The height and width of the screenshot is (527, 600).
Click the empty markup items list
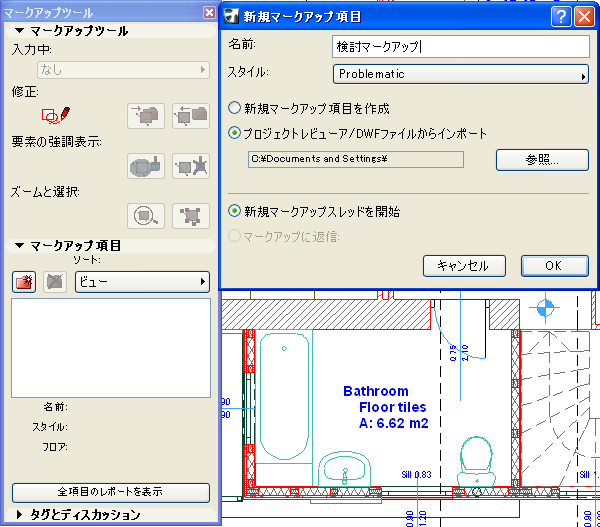point(111,348)
